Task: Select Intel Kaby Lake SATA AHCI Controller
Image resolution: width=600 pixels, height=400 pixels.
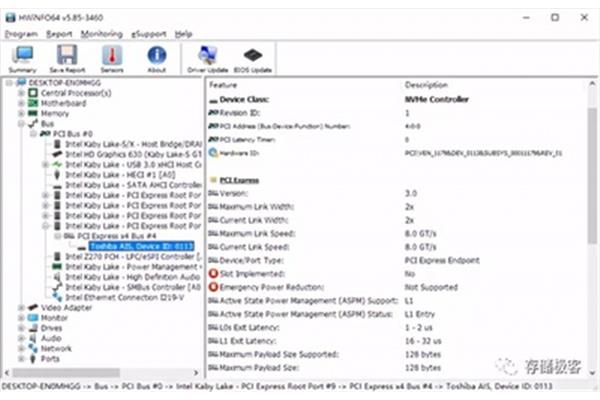Action: (x=134, y=185)
